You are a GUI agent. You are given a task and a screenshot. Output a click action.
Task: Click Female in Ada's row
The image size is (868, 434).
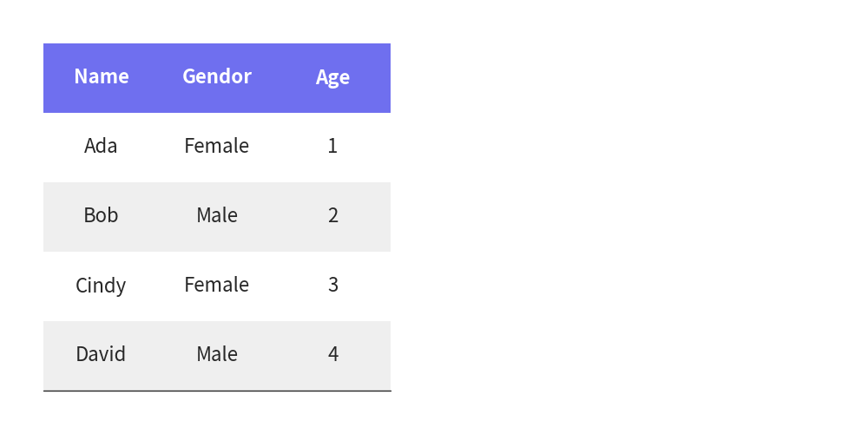tap(216, 146)
